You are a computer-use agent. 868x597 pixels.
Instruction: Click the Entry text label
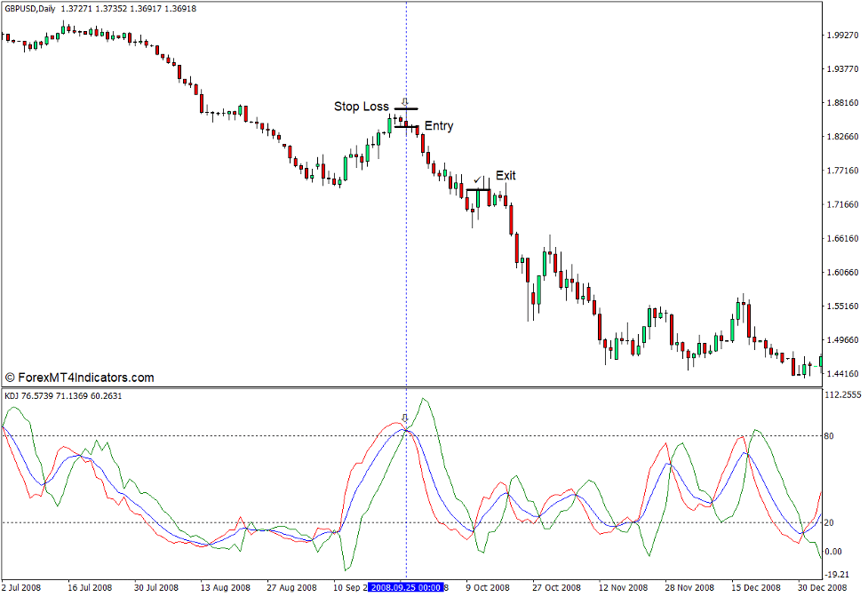tap(440, 125)
